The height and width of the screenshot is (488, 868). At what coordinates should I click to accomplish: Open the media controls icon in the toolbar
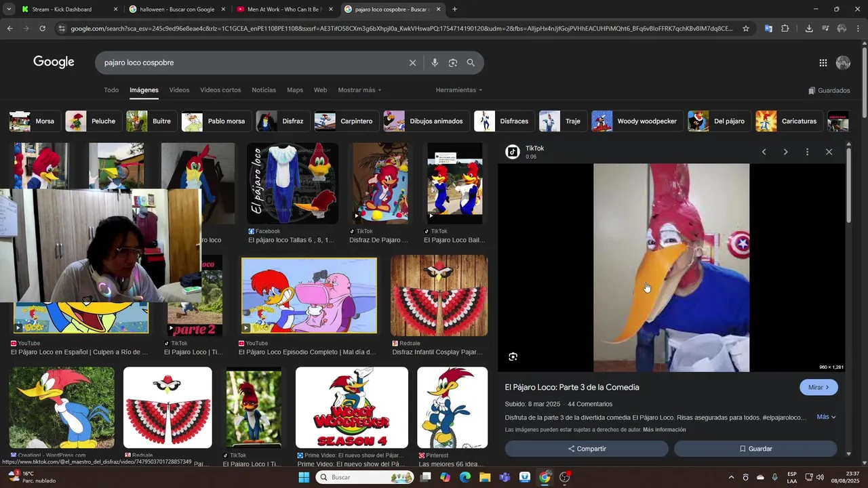825,28
